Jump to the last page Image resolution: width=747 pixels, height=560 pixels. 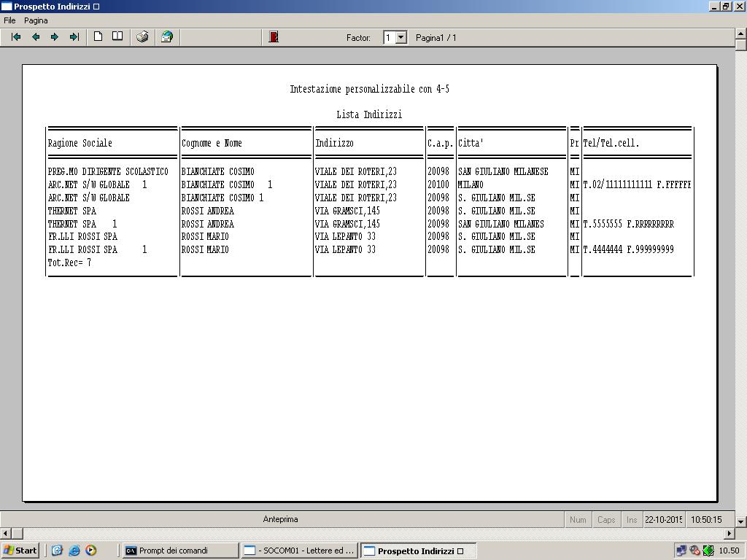point(74,37)
